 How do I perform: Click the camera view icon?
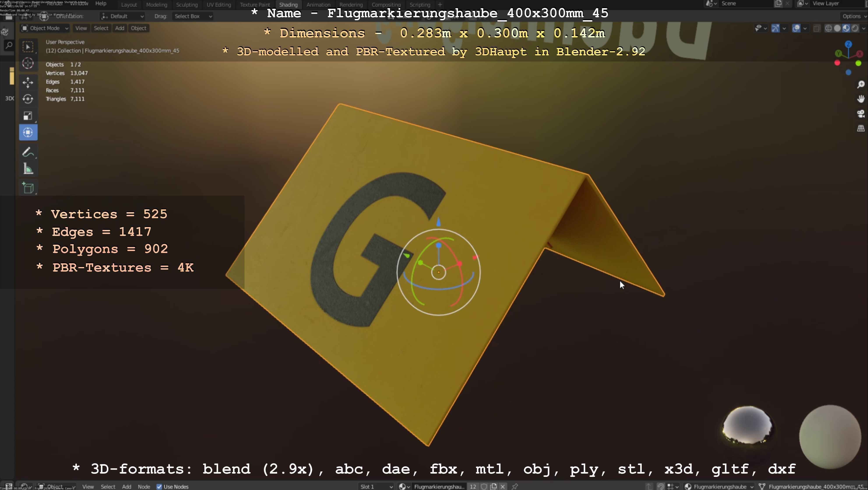click(861, 114)
